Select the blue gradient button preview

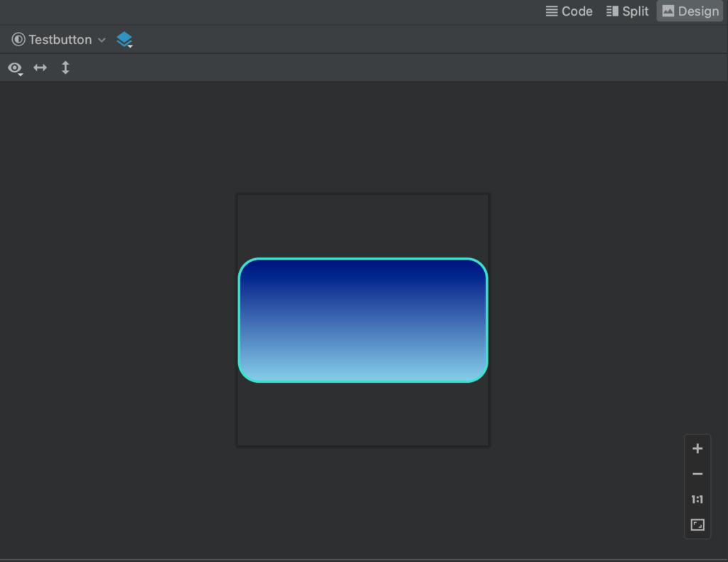(x=363, y=319)
